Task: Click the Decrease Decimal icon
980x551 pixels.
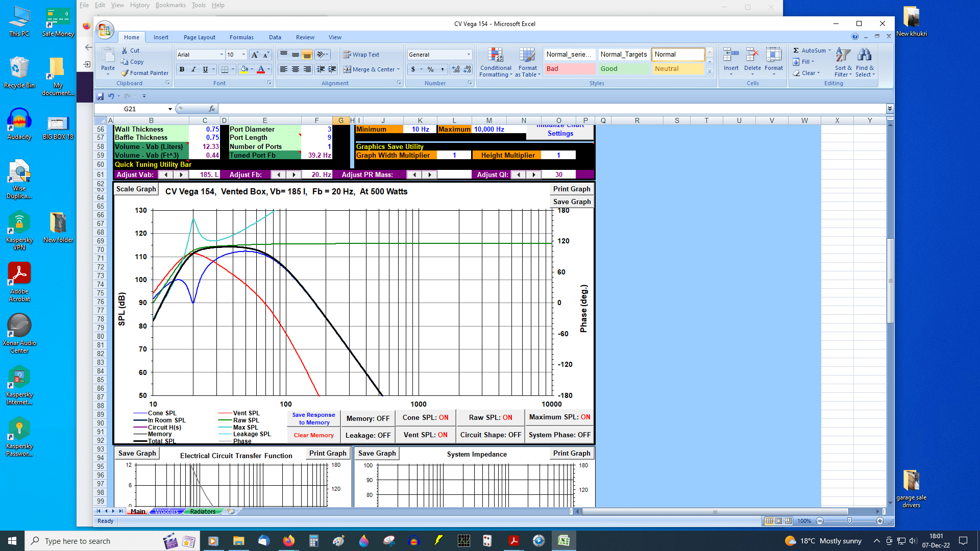Action: click(x=468, y=69)
